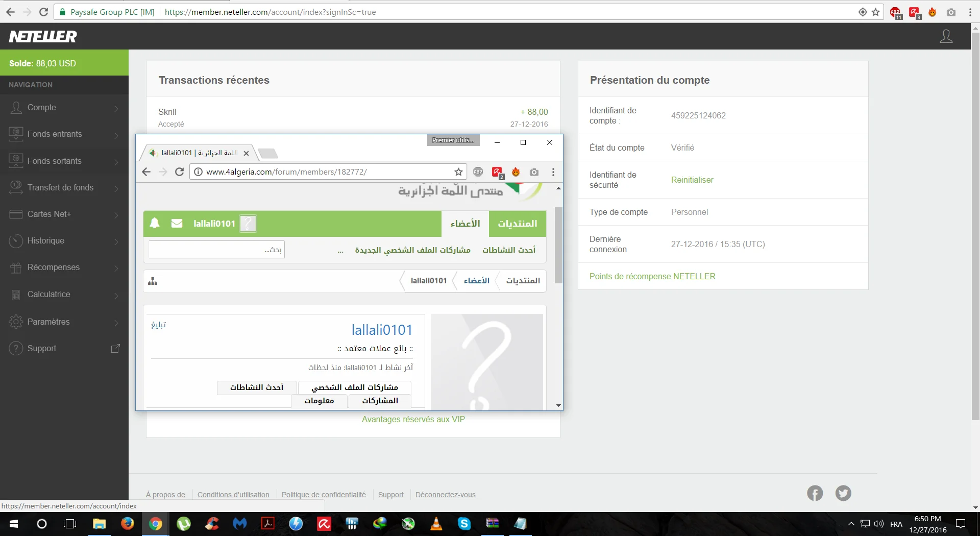Image resolution: width=980 pixels, height=536 pixels.
Task: Click the Transfert de fonds sidebar icon
Action: point(16,187)
